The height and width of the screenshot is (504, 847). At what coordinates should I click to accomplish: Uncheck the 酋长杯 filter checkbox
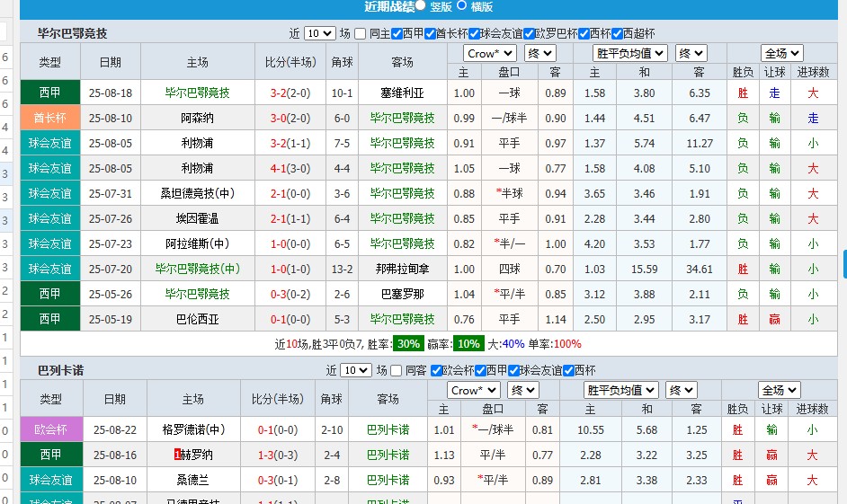point(430,33)
